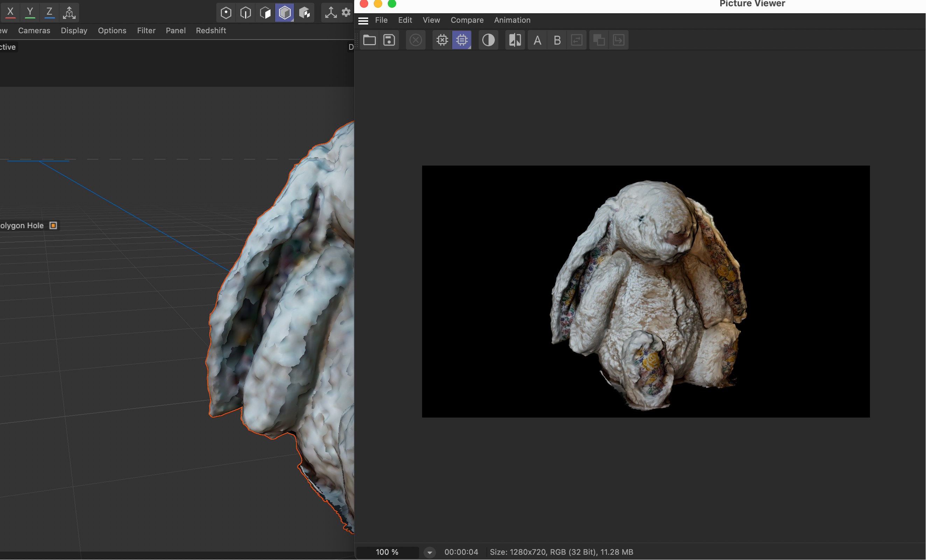926x560 pixels.
Task: Click the half-circle filter icon
Action: pyautogui.click(x=488, y=40)
